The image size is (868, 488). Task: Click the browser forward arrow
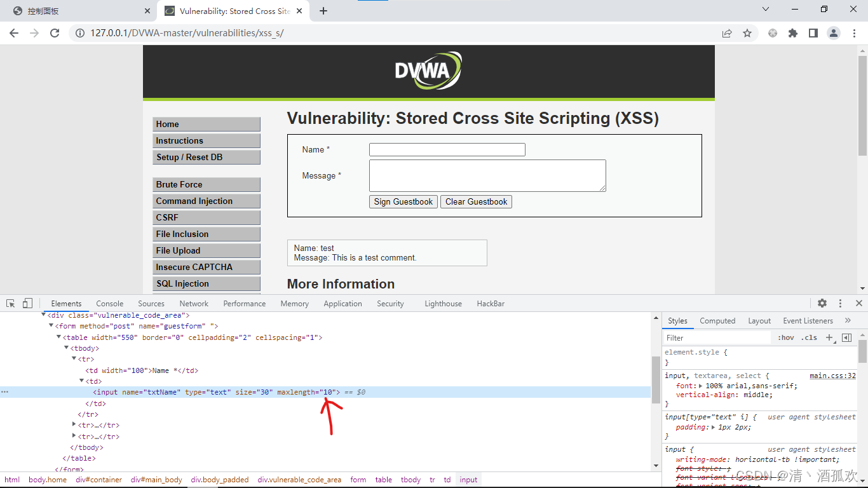34,33
